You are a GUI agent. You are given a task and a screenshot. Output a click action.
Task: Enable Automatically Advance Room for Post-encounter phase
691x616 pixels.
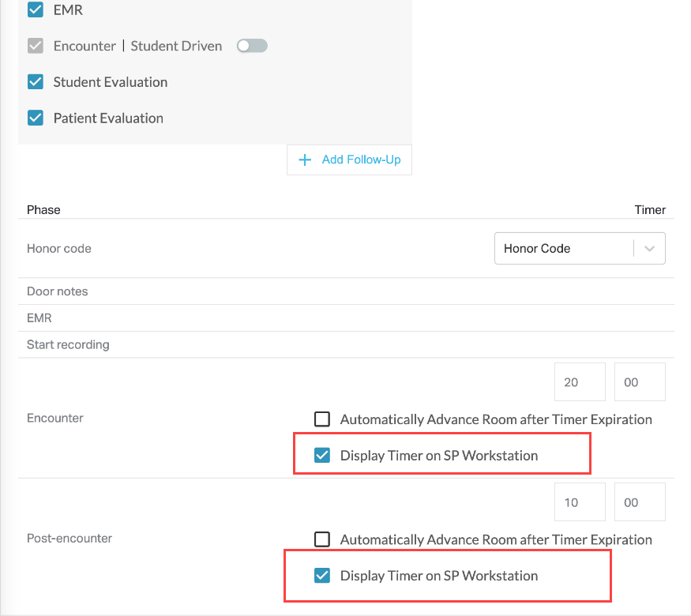point(321,539)
